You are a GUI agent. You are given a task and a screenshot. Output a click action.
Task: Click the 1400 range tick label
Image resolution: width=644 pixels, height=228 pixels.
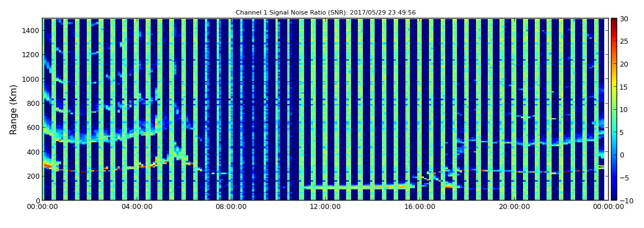[31, 30]
